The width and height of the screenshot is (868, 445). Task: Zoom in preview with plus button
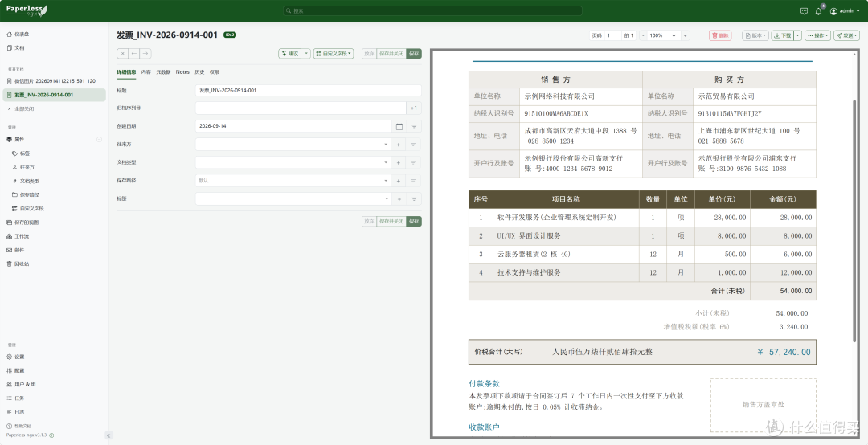[686, 35]
